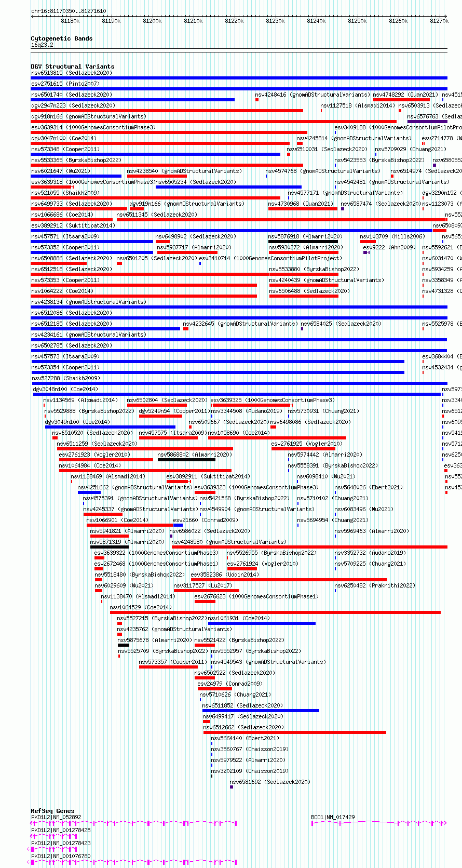462x868 pixels.
Task: Open nsv527288 (Shaikh2009) variant
Action: [x=65, y=379]
